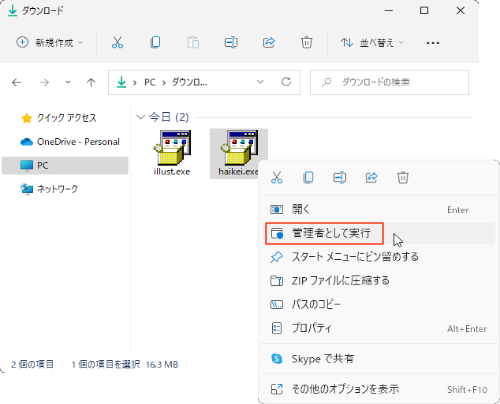Click the Cut icon in the top toolbar
Image resolution: width=500 pixels, height=404 pixels.
117,42
